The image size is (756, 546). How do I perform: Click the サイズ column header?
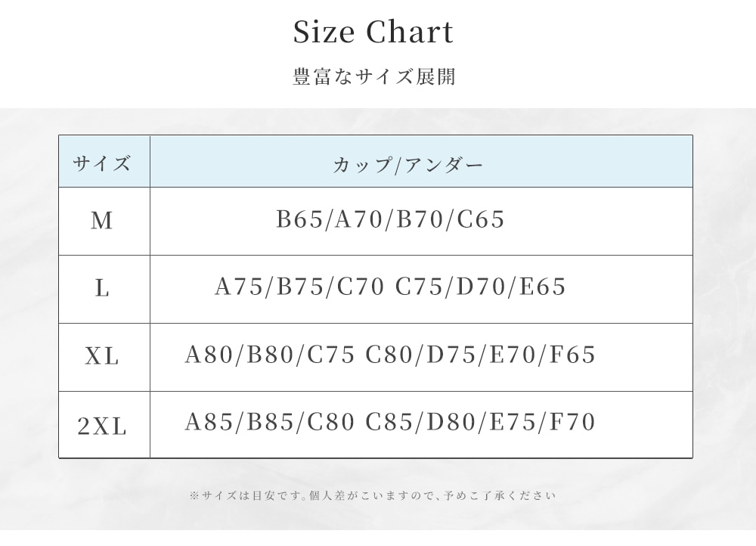[x=103, y=163]
